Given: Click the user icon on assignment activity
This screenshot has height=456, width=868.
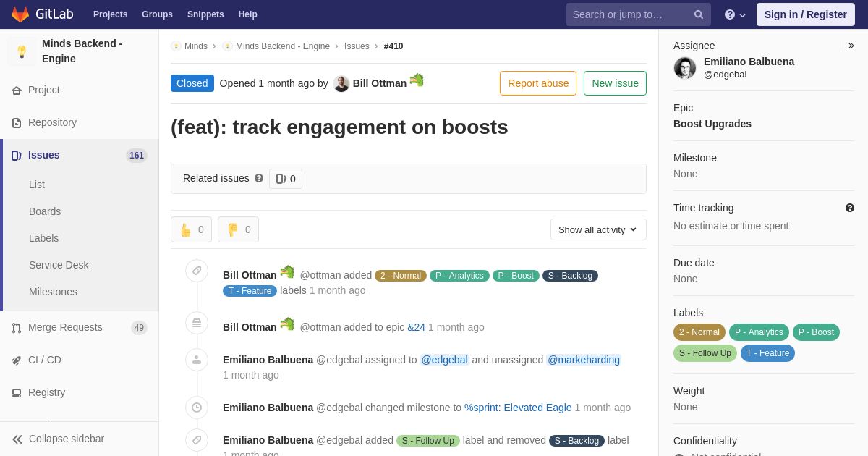Looking at the screenshot, I should [x=197, y=360].
